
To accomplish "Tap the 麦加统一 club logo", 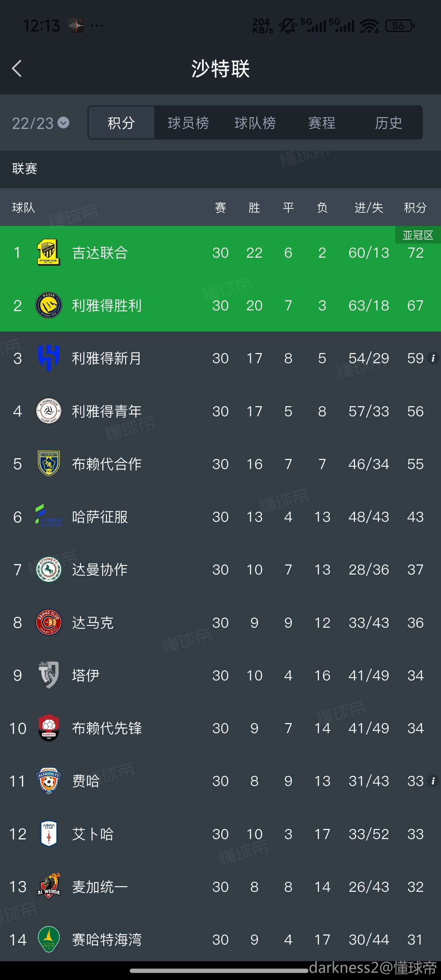I will click(x=49, y=887).
